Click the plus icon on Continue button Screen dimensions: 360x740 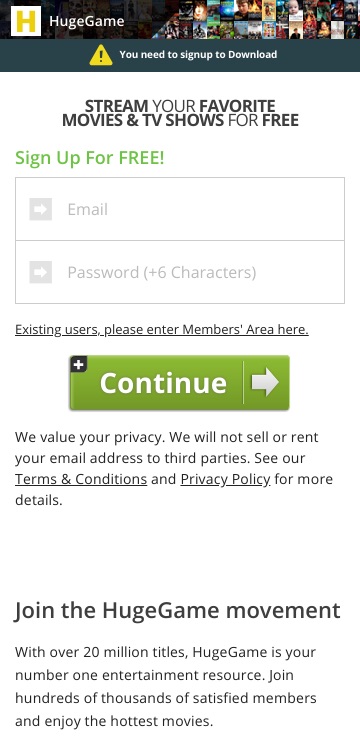click(x=79, y=364)
